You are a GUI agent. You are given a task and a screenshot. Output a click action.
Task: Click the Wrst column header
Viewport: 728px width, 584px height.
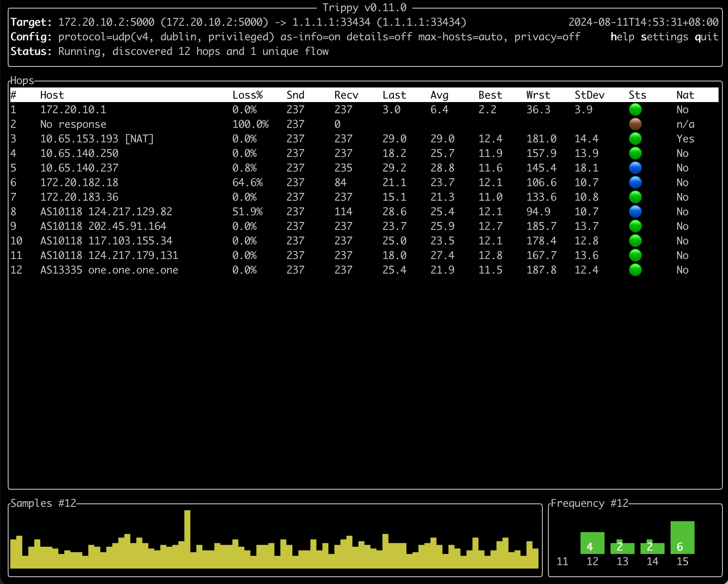538,95
